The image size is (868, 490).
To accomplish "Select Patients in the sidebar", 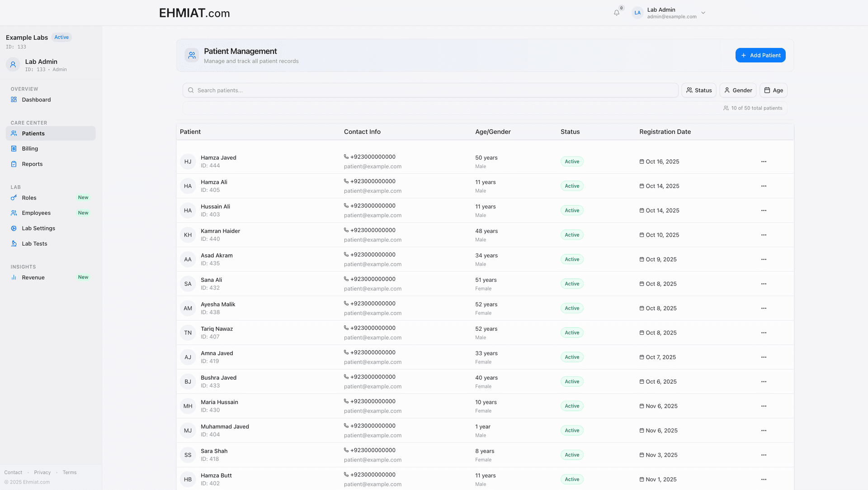I will 51,133.
